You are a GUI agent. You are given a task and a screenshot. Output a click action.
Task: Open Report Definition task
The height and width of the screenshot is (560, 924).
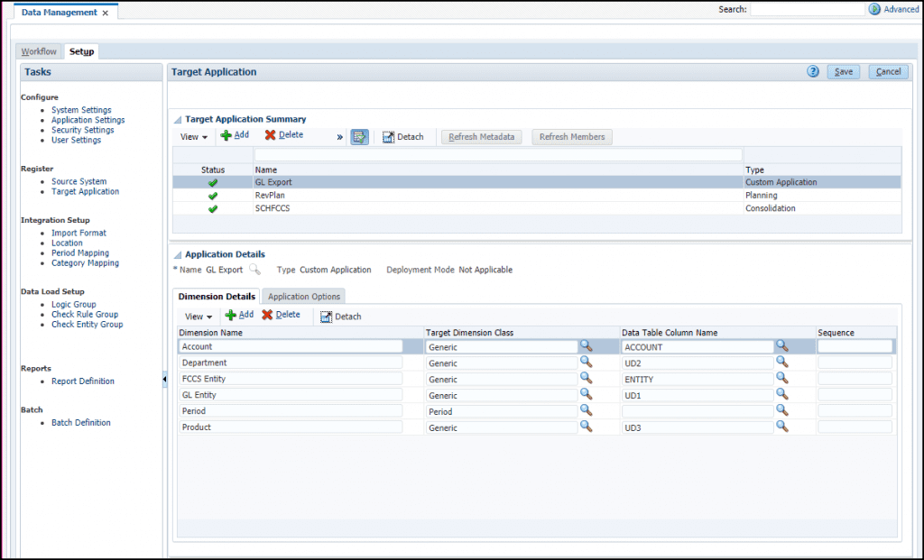point(83,381)
